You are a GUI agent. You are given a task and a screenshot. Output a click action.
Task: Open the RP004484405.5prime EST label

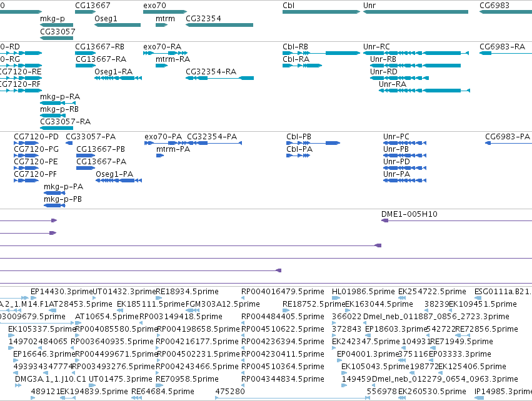point(283,317)
